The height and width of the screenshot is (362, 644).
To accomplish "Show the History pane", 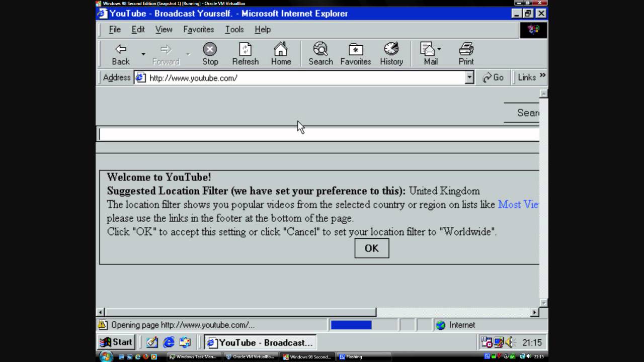I will (391, 54).
